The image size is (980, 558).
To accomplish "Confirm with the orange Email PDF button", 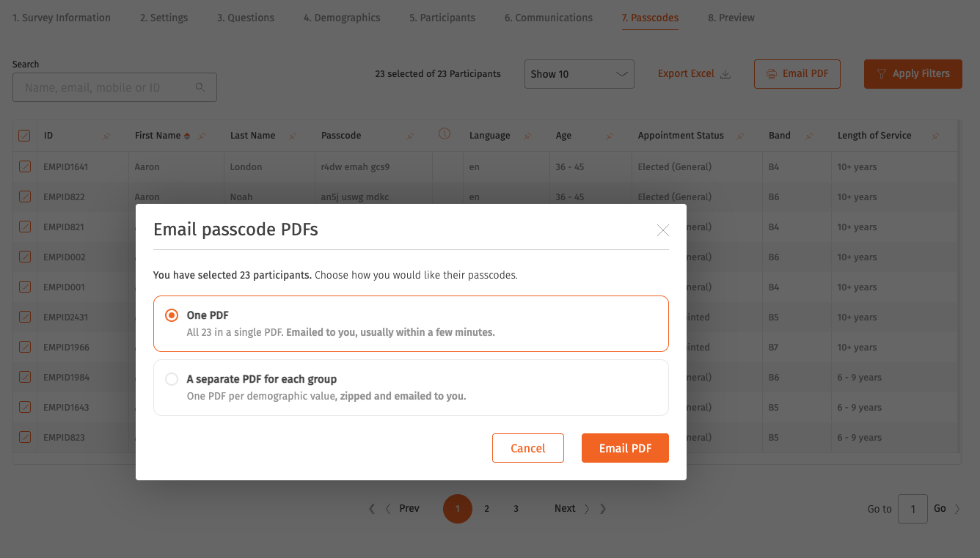I will pos(625,448).
